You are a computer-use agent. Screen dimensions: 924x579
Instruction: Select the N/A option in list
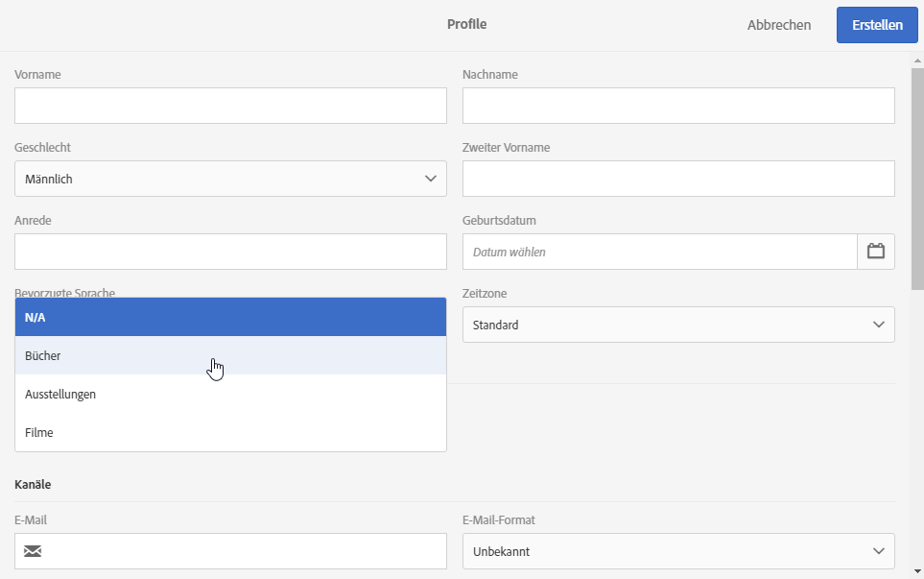pos(230,317)
